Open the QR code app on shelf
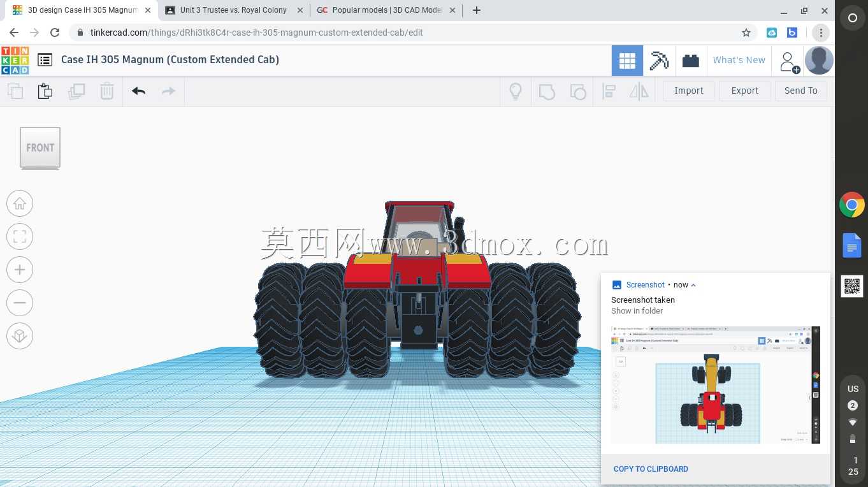This screenshot has height=487, width=868. pyautogui.click(x=852, y=286)
